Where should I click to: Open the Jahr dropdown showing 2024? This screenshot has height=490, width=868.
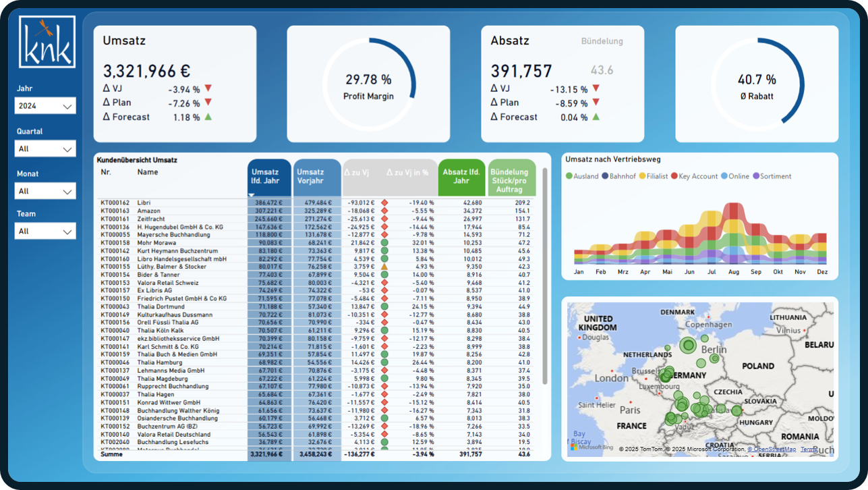click(45, 106)
